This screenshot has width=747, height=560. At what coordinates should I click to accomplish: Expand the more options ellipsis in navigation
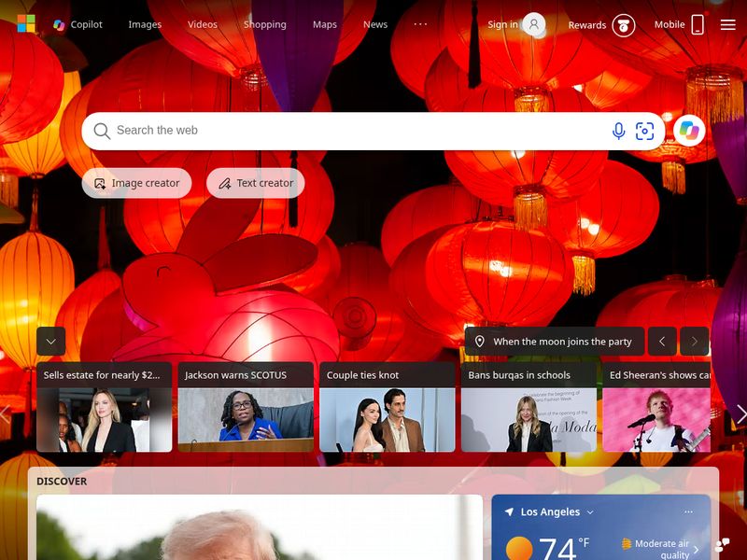tap(420, 24)
